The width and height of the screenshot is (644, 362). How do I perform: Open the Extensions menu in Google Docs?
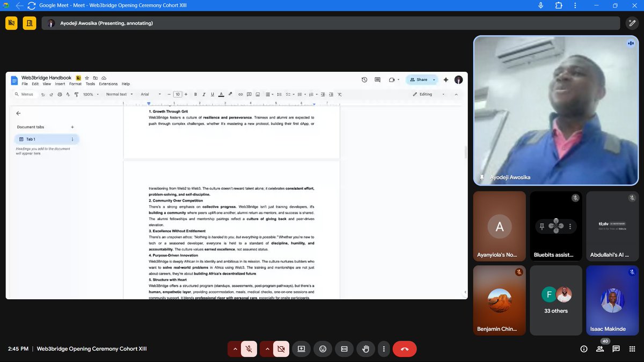(x=108, y=84)
